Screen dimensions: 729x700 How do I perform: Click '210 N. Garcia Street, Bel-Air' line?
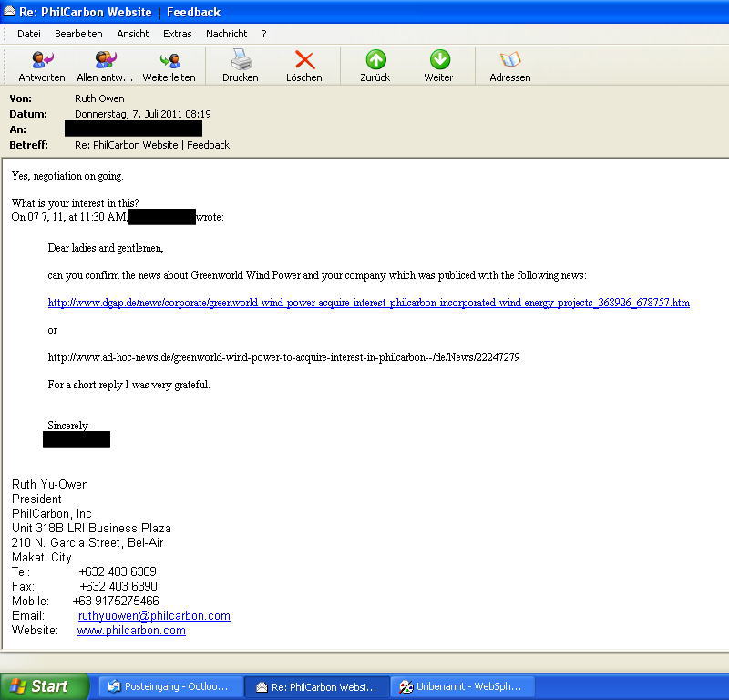point(87,543)
